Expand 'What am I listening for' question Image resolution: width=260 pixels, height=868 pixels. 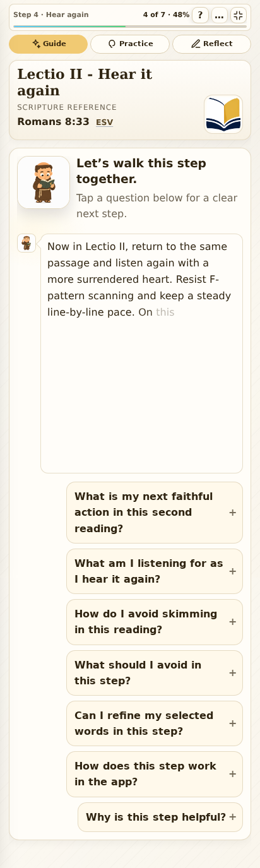155,571
